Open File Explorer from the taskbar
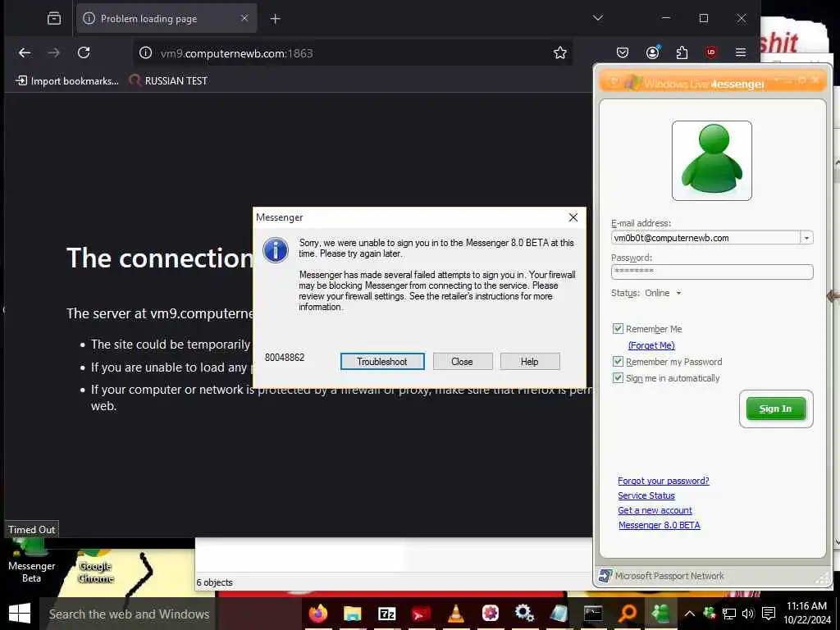The height and width of the screenshot is (630, 840). tap(352, 614)
